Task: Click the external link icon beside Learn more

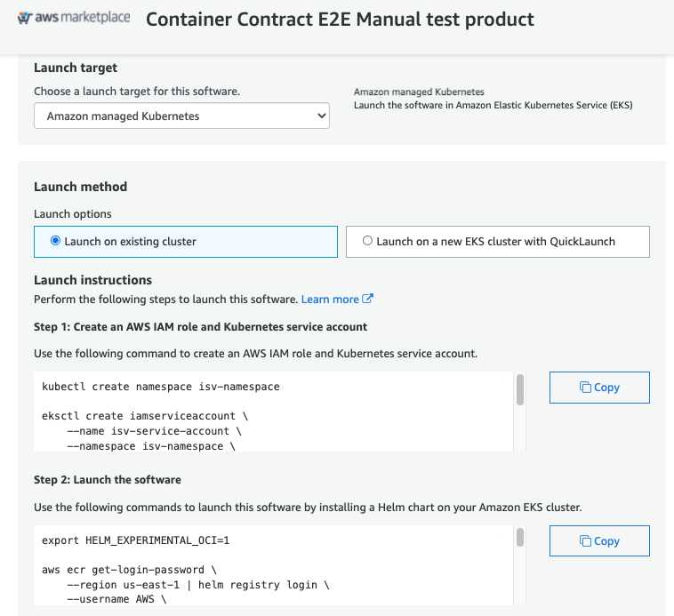Action: point(368,300)
